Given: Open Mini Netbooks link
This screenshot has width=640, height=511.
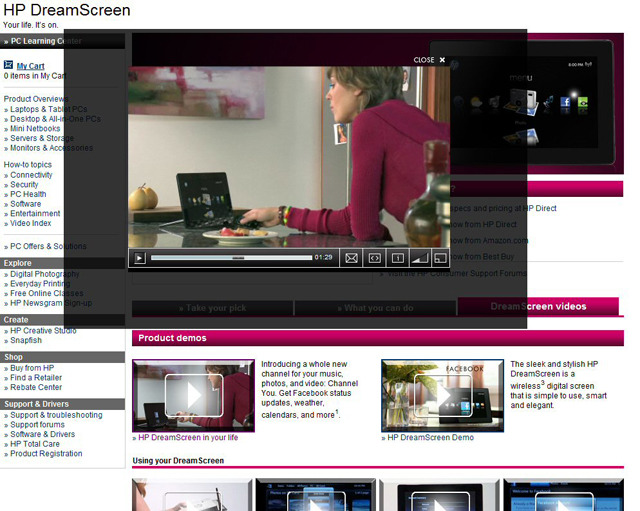Looking at the screenshot, I should coord(35,129).
